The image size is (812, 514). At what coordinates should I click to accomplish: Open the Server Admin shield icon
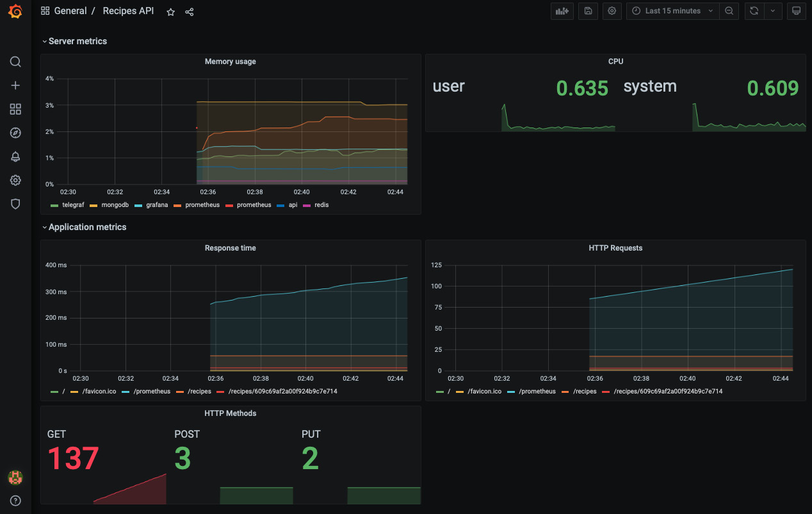pos(15,204)
